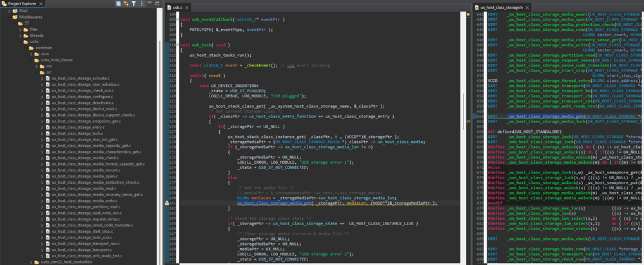
Task: Expand ux_host_class_storage_media_format_capacity_get.c node
Action: (x=41, y=164)
